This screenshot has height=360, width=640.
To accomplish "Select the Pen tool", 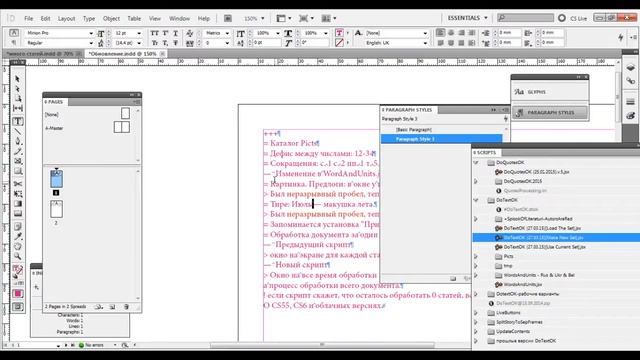I will coord(18,141).
